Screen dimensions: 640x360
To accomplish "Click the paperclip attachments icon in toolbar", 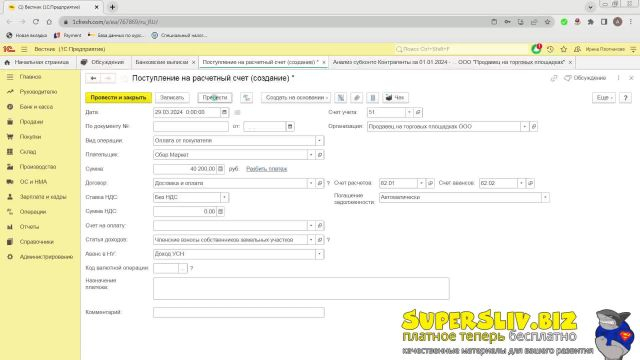I will pyautogui.click(x=357, y=98).
